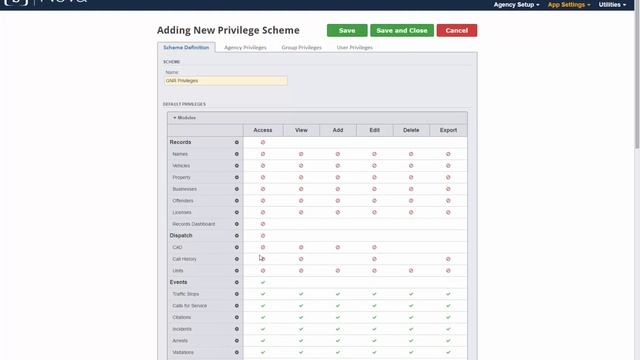Click the scheme Name input field

226,81
